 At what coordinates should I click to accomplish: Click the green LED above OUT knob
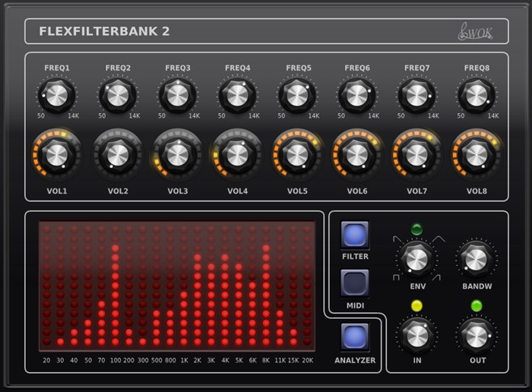tap(476, 306)
